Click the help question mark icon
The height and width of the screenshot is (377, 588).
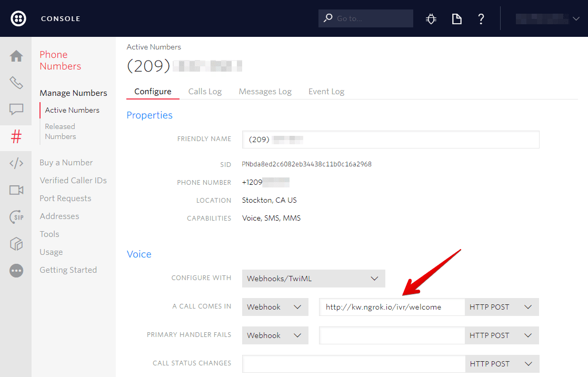[481, 19]
